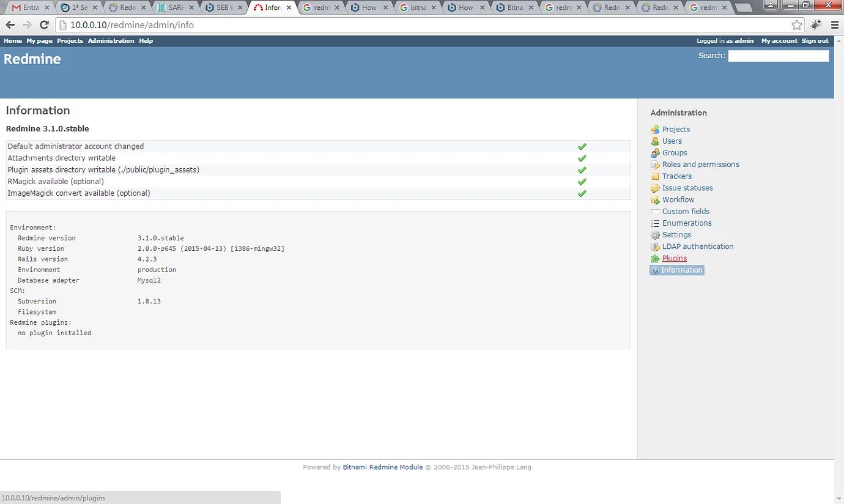Open Plugins in the Administration sidebar
The image size is (844, 504).
click(675, 258)
